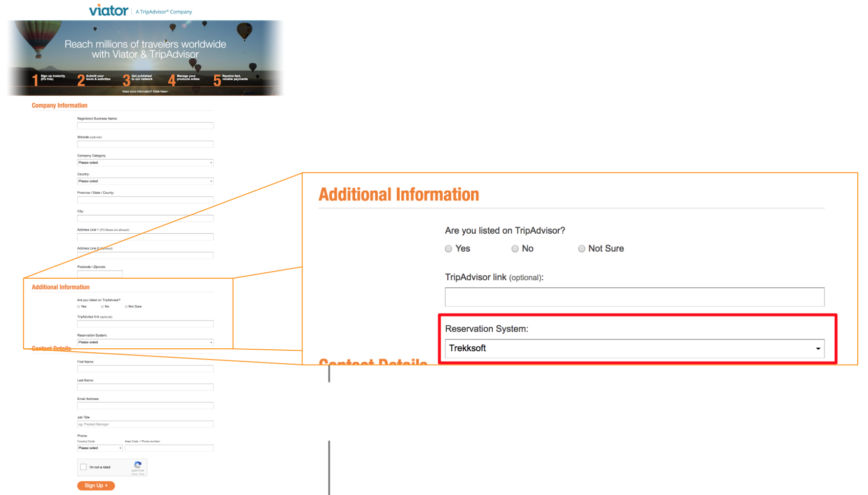
Task: Open the phone Country Code dropdown
Action: click(100, 448)
